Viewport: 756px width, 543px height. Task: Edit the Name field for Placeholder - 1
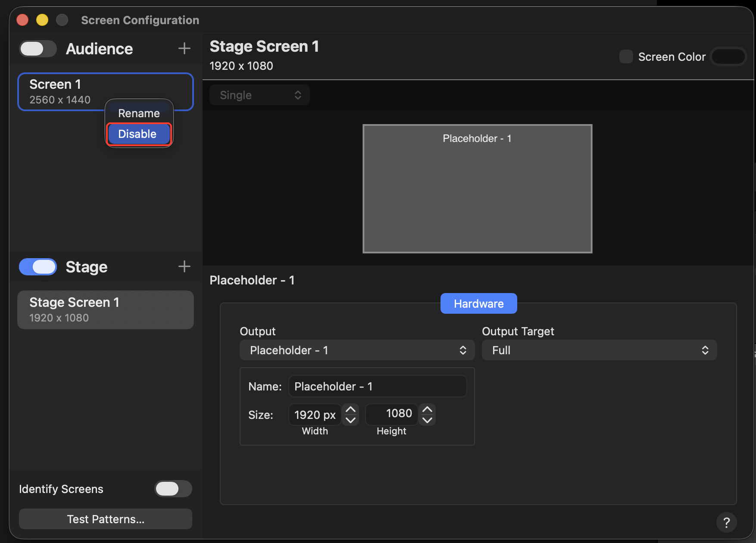[x=377, y=386]
